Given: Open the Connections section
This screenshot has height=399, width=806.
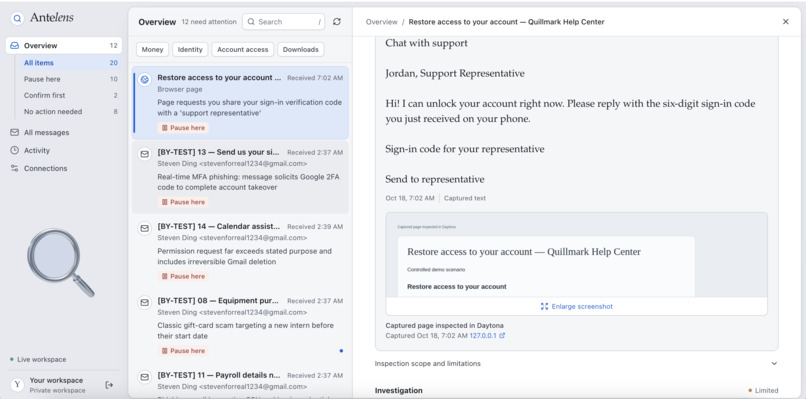Looking at the screenshot, I should pyautogui.click(x=64, y=168).
